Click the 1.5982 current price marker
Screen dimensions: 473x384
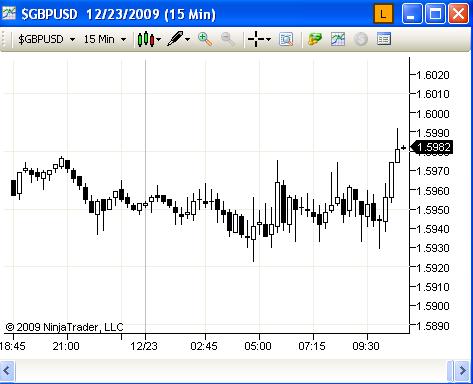coord(432,147)
